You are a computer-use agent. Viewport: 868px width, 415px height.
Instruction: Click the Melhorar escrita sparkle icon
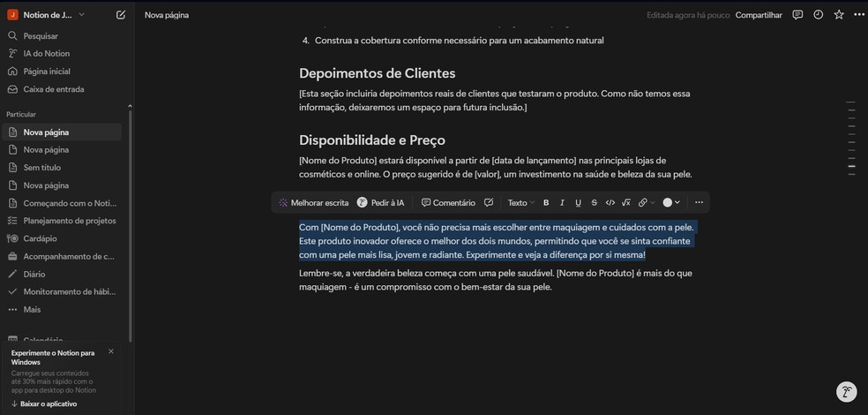click(x=283, y=203)
